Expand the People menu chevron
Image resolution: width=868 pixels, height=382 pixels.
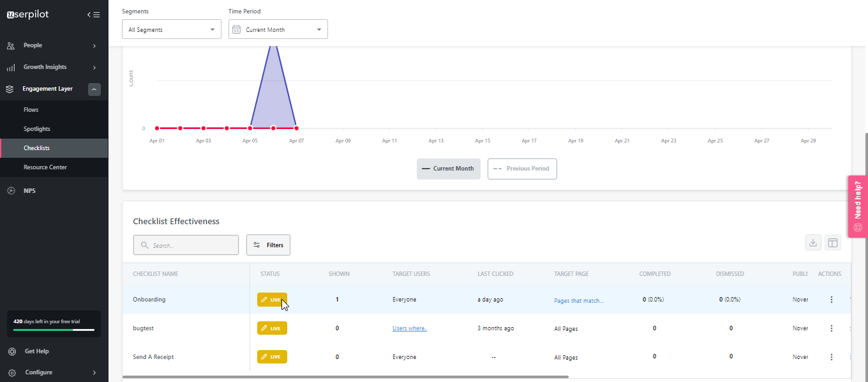94,45
